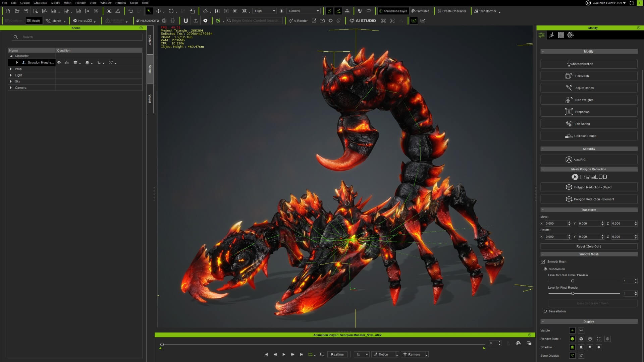Screen dimensions: 644x362
Task: Open the gear settings icon in second toolbar
Action: 205,21
